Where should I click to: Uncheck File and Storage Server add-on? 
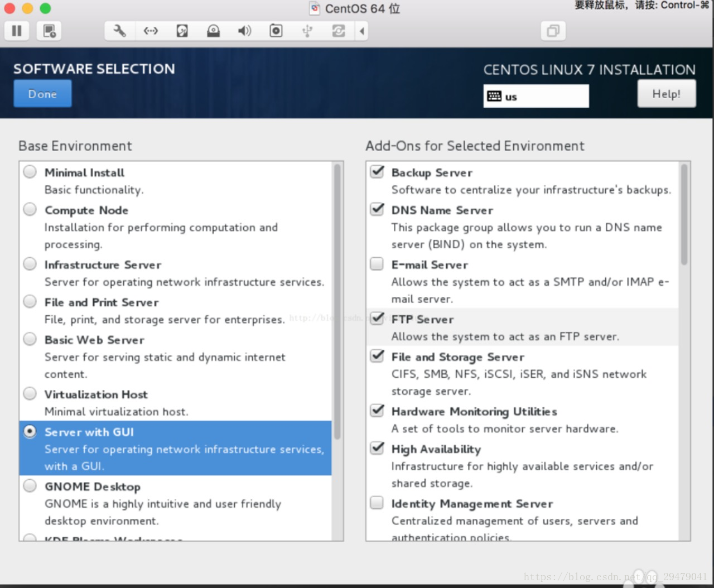coord(378,355)
